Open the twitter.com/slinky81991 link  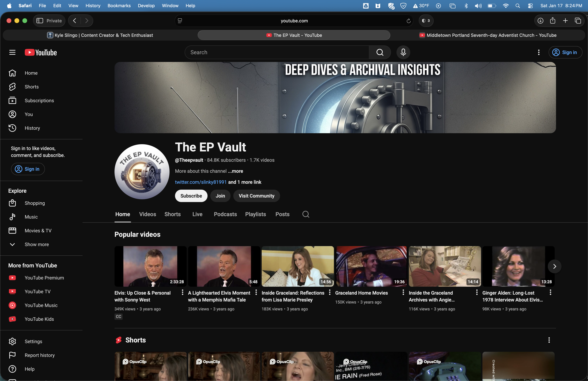[201, 182]
